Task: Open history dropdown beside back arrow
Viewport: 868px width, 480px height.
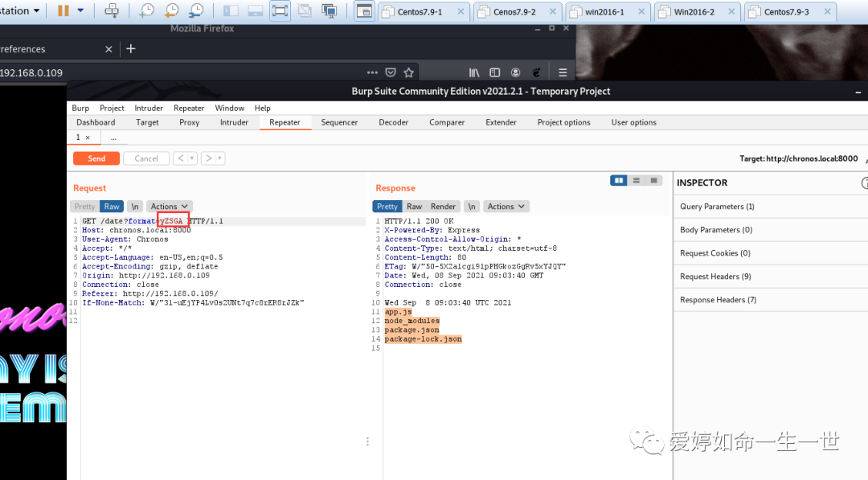Action: 192,158
